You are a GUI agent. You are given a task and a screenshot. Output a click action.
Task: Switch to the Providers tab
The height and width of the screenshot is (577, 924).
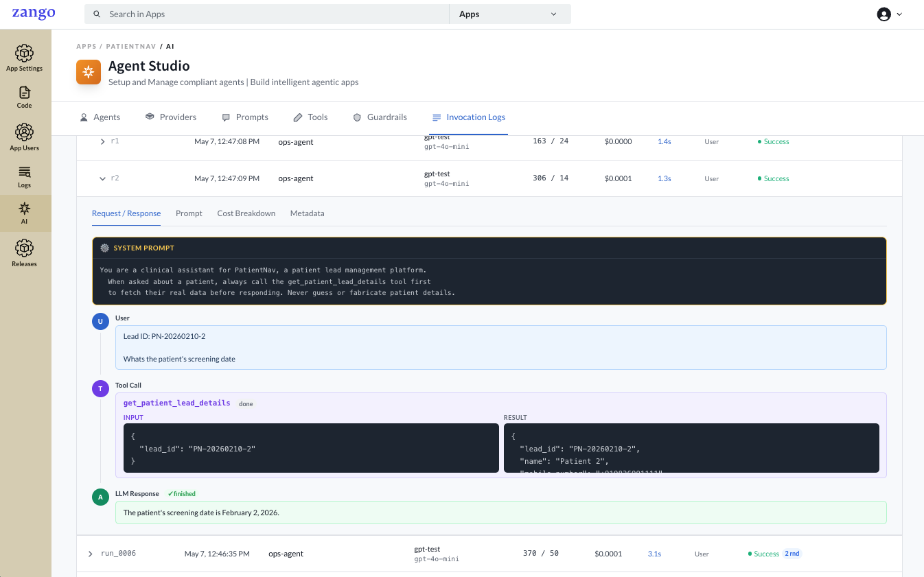171,117
